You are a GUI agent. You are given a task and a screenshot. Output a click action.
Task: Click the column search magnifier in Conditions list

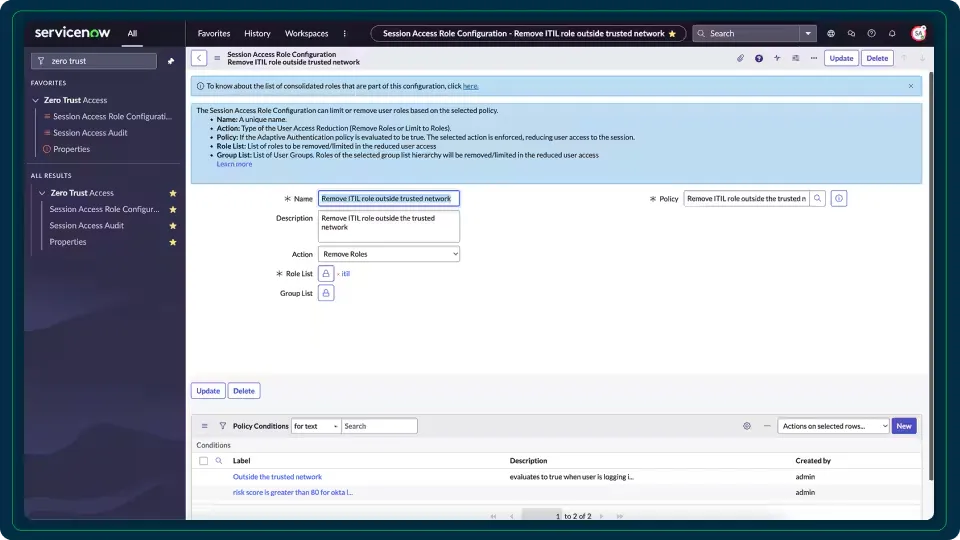click(x=219, y=461)
